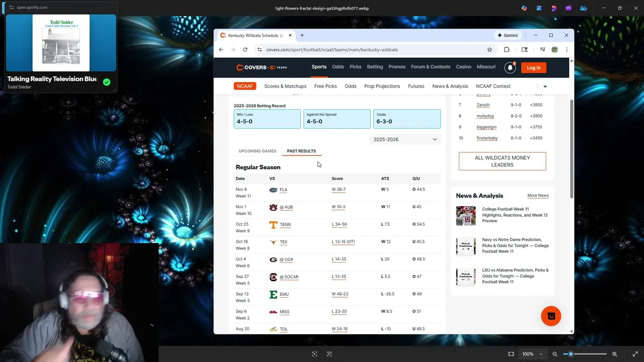Open OneDrive icon in Photos title bar
The height and width of the screenshot is (362, 644).
click(x=584, y=8)
